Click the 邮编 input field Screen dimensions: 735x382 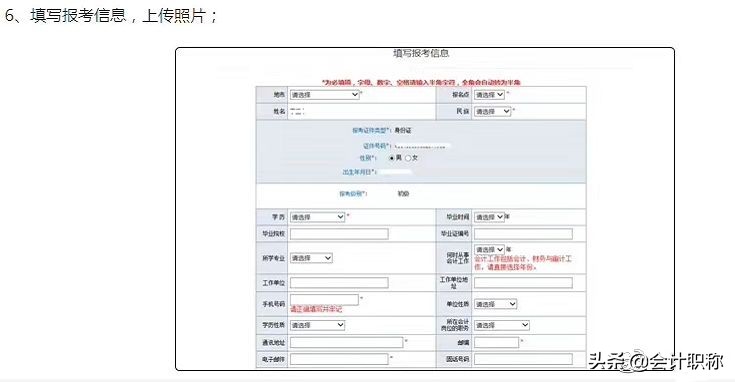496,343
